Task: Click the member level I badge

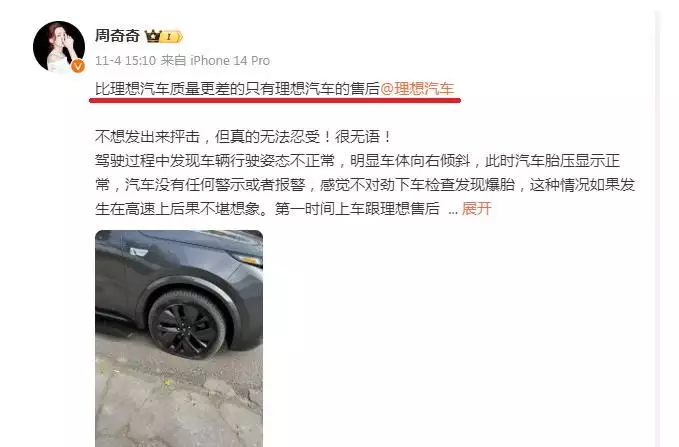Action: (x=171, y=37)
